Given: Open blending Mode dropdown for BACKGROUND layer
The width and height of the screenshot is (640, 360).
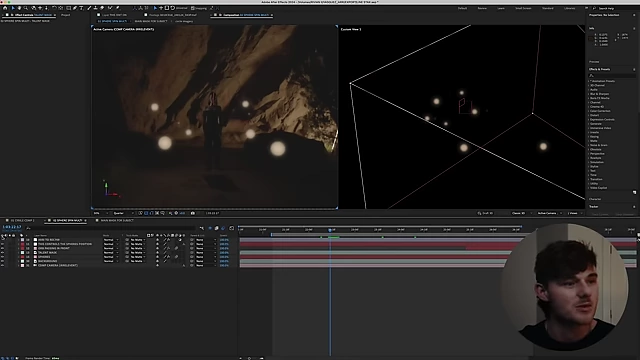Looking at the screenshot, I should [x=111, y=261].
